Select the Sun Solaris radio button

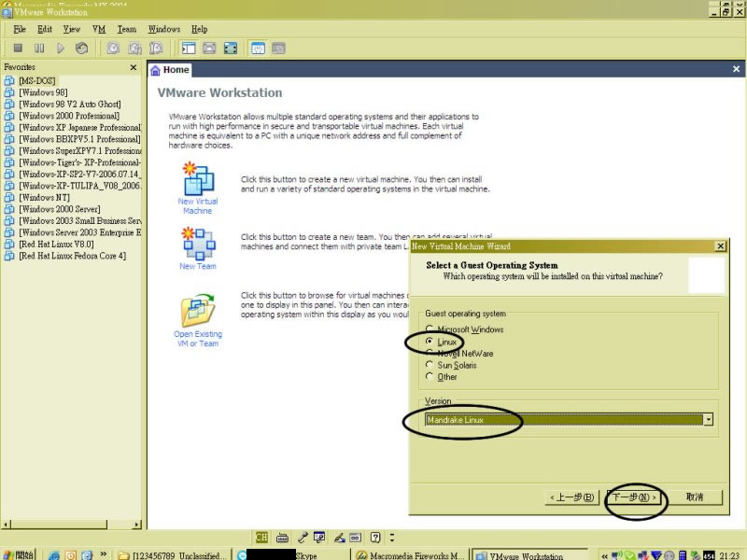[430, 365]
